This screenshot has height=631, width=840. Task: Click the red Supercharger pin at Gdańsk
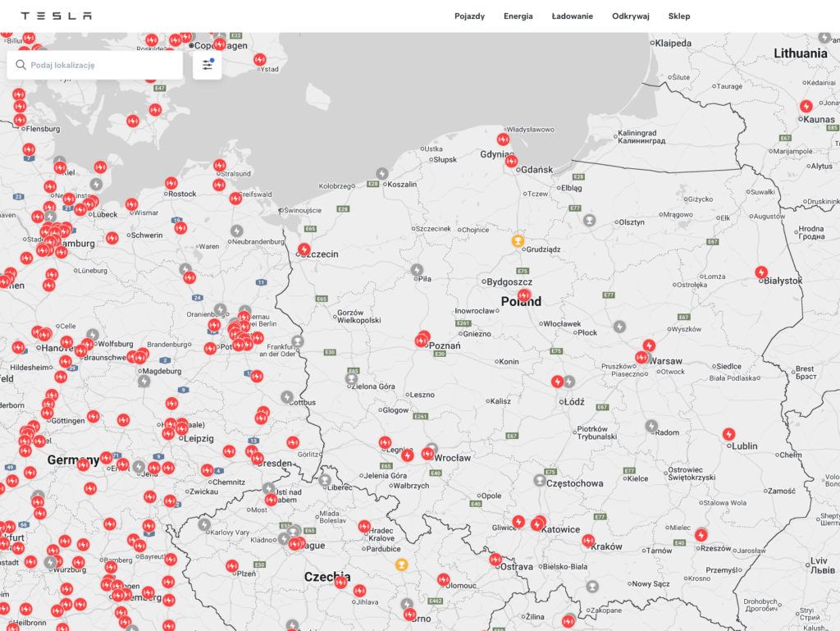coord(511,162)
